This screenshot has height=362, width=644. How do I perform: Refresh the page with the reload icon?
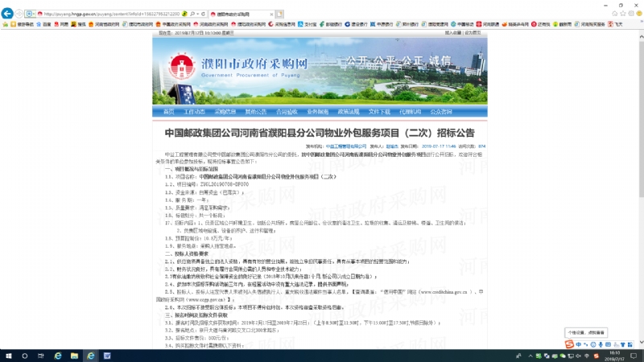coord(203,14)
